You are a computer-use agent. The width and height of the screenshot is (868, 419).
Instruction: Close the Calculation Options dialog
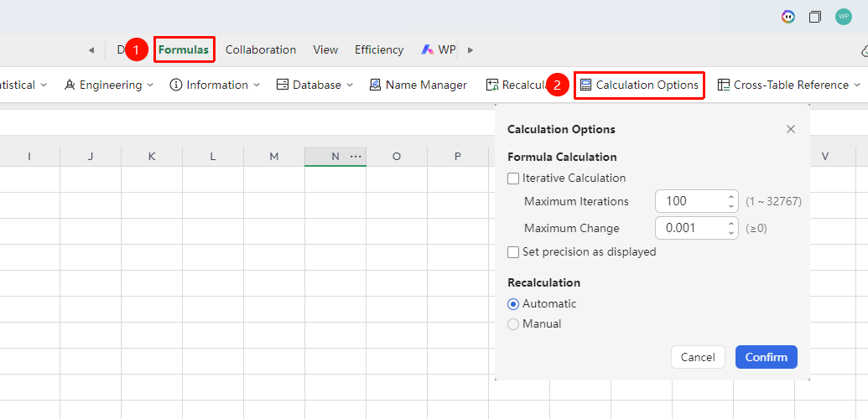tap(791, 129)
